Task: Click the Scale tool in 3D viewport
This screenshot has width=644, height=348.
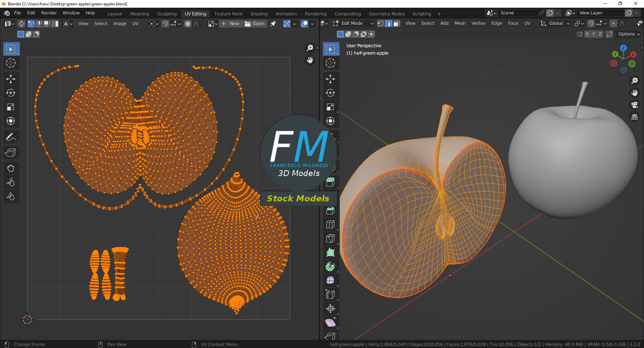Action: click(x=330, y=107)
